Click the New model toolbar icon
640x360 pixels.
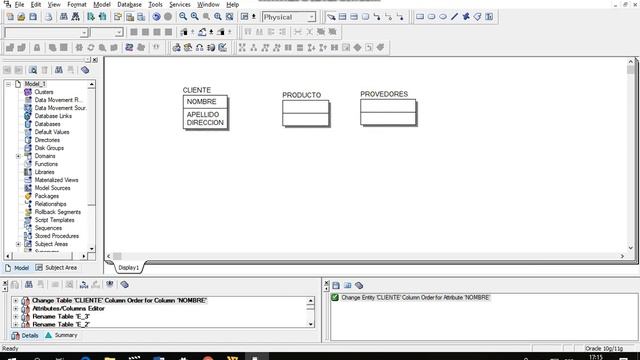[x=10, y=17]
